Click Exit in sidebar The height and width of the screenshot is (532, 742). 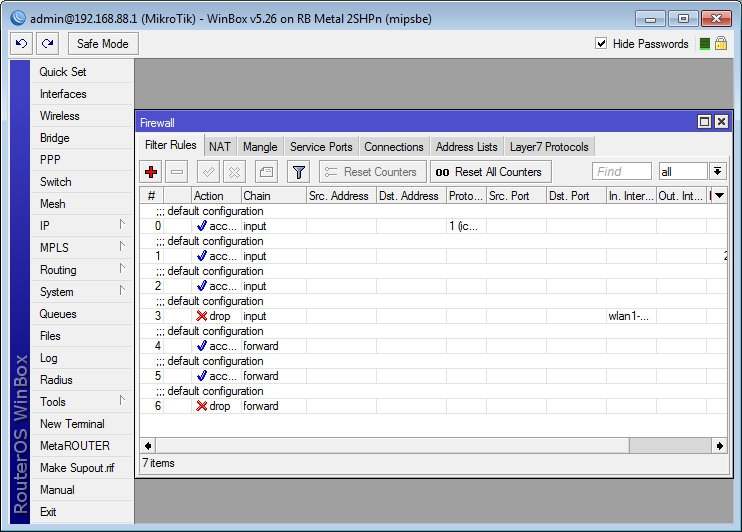(82, 512)
